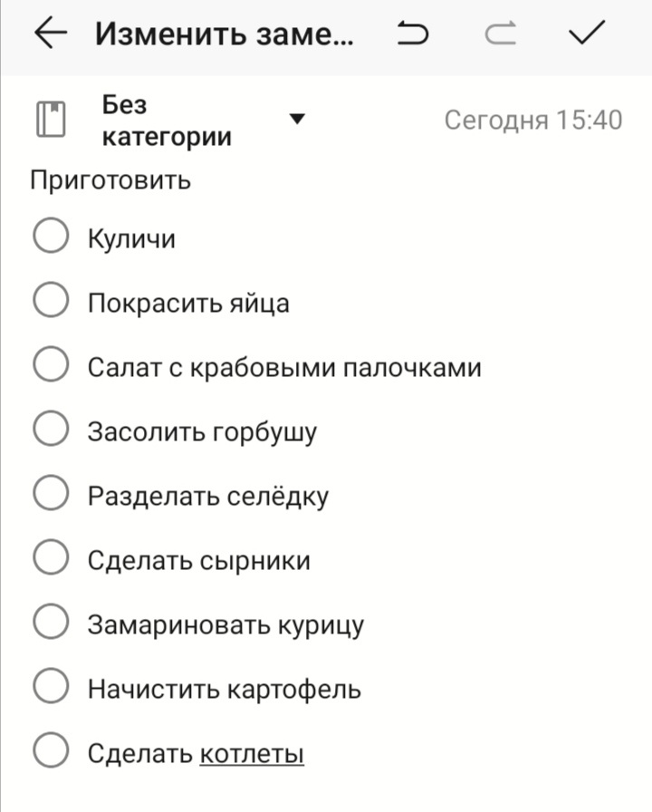This screenshot has width=652, height=812.
Task: Tap the back arrow icon
Action: [x=51, y=34]
